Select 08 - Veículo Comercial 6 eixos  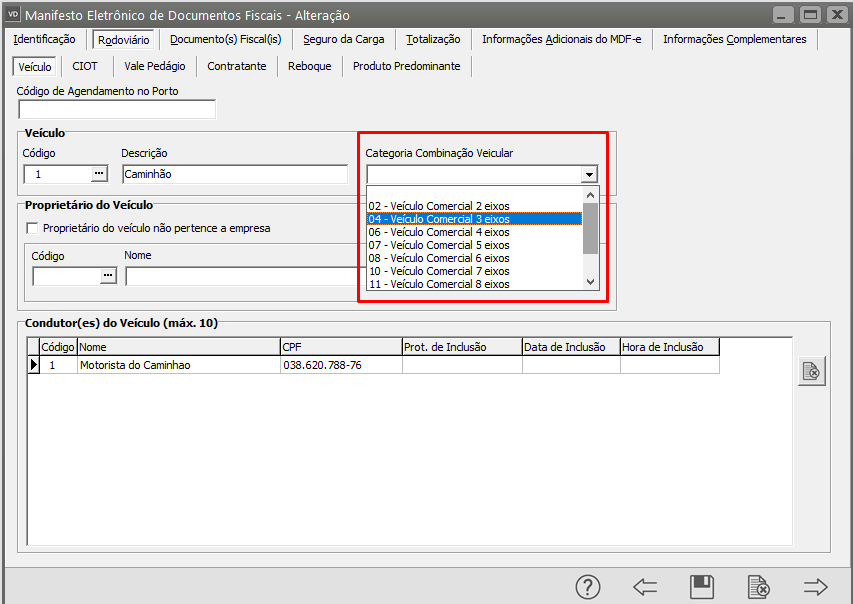474,258
